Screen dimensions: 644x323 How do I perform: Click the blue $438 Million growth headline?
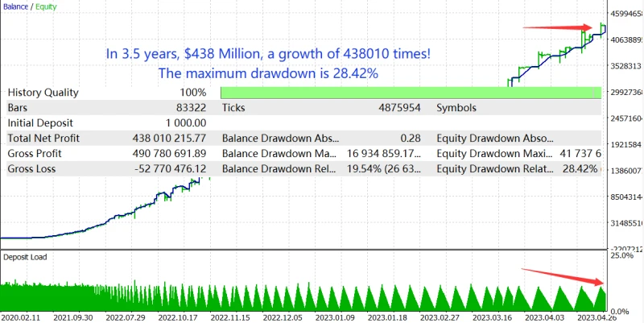268,54
